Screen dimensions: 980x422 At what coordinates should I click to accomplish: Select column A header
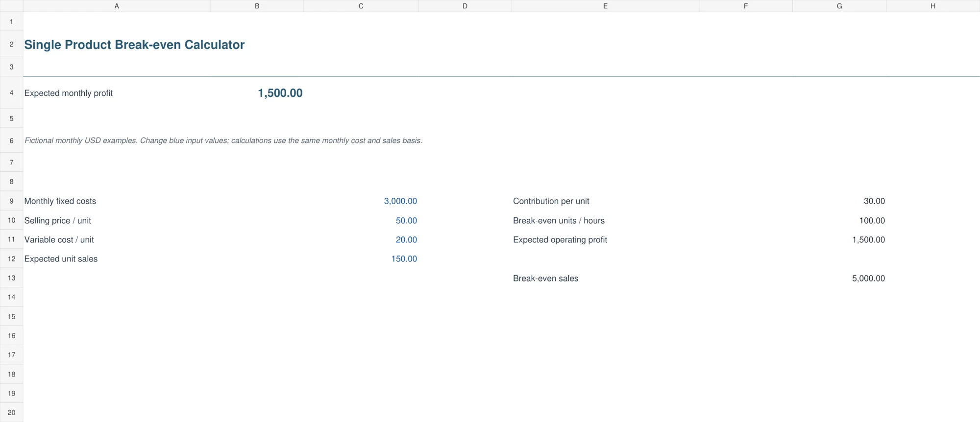(x=117, y=6)
